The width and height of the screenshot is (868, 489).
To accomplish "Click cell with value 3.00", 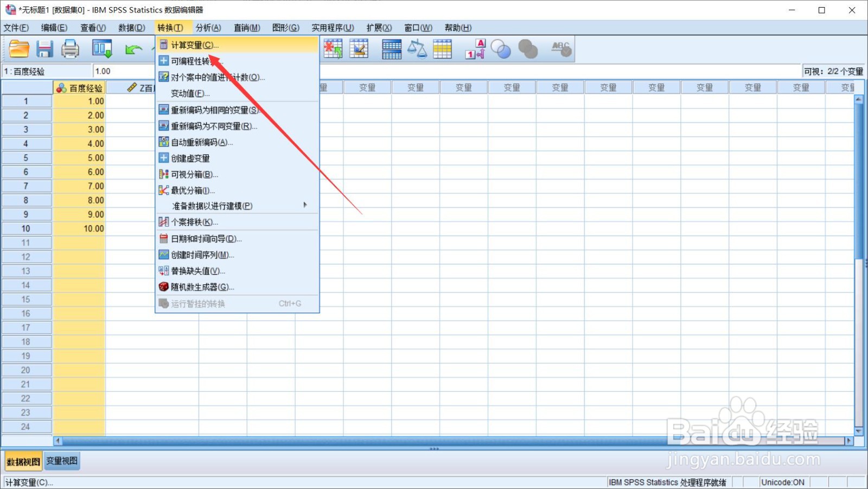I will click(79, 129).
